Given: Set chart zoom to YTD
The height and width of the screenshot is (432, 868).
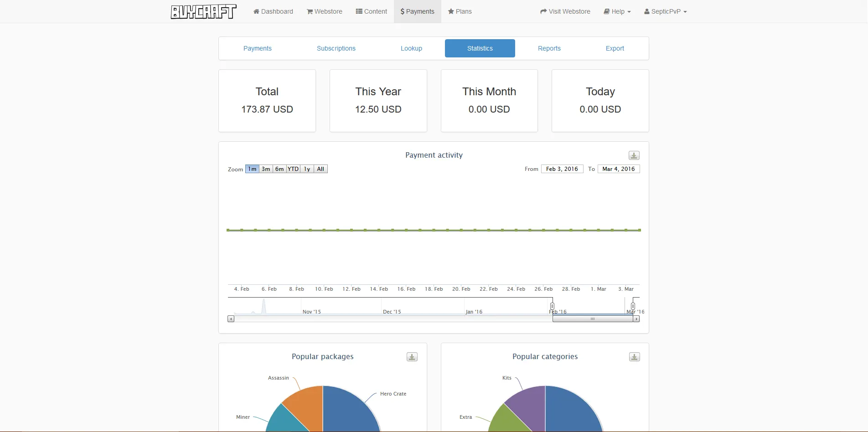Looking at the screenshot, I should [293, 169].
